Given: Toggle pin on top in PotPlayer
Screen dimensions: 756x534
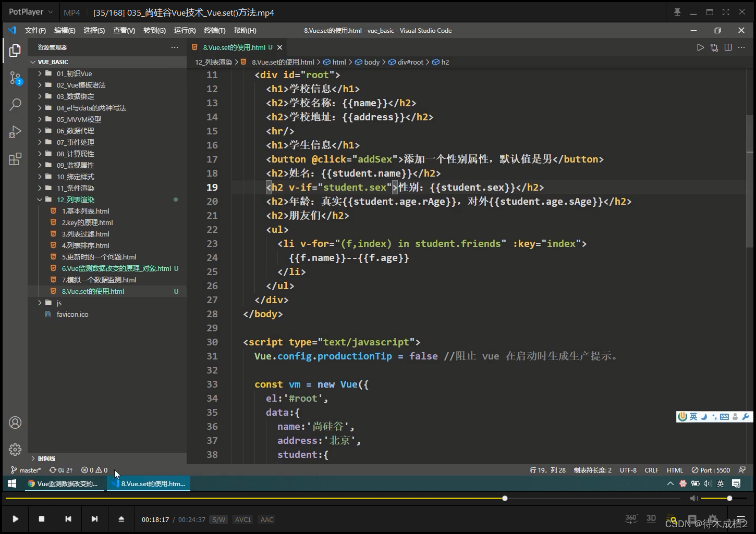Looking at the screenshot, I should tap(677, 12).
